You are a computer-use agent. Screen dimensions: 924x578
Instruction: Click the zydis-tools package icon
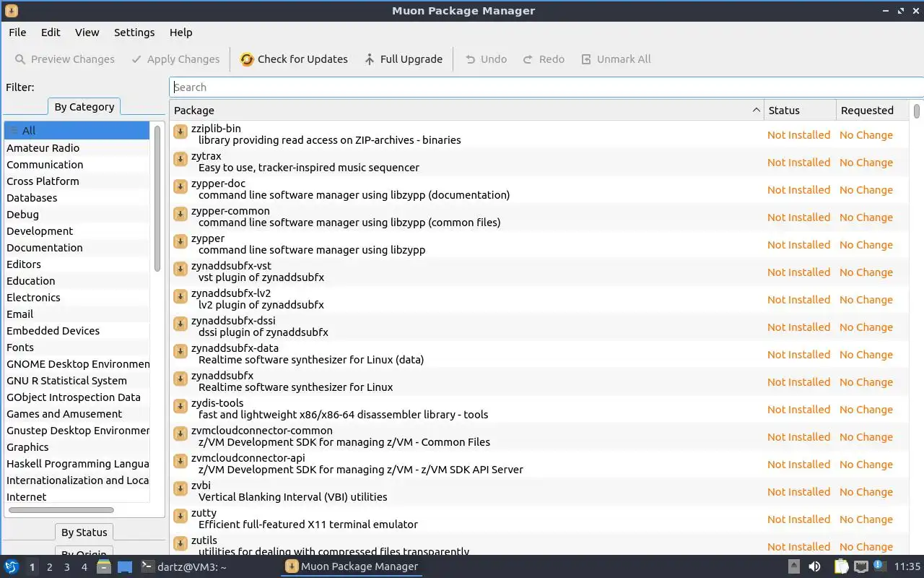click(x=180, y=406)
